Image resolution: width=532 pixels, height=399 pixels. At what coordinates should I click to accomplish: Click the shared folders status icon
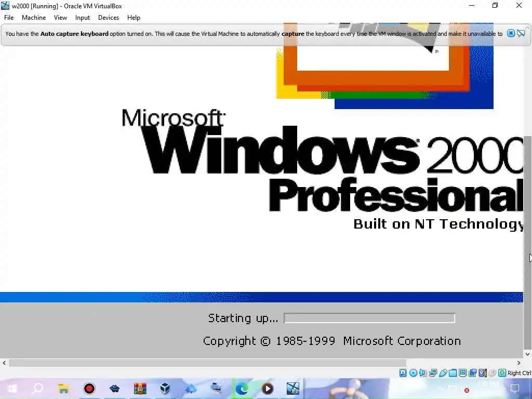[x=453, y=373]
